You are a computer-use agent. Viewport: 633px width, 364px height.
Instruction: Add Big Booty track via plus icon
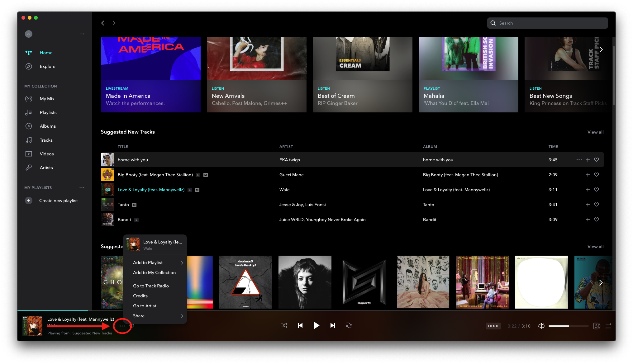(x=588, y=175)
